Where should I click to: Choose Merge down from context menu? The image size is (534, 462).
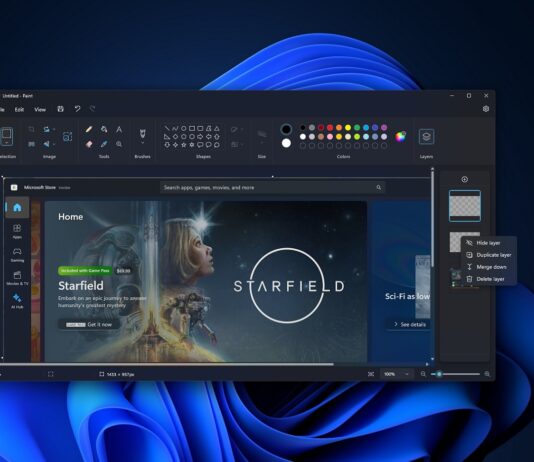tap(489, 267)
